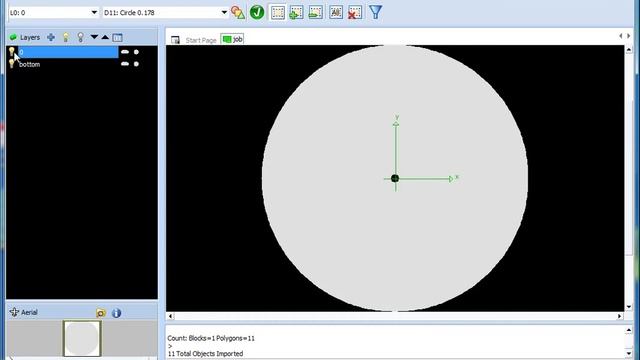Screen dimensions: 640x360
Task: Add a new layer with blue plus
Action: (51, 38)
